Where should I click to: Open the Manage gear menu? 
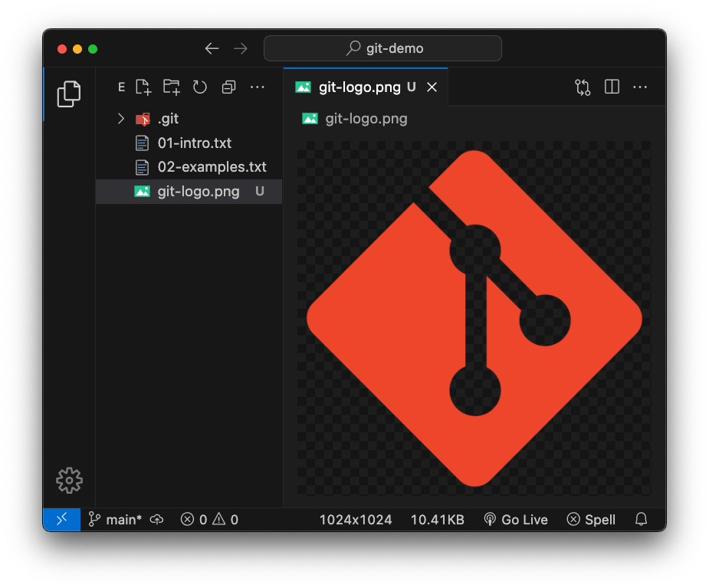[x=69, y=481]
